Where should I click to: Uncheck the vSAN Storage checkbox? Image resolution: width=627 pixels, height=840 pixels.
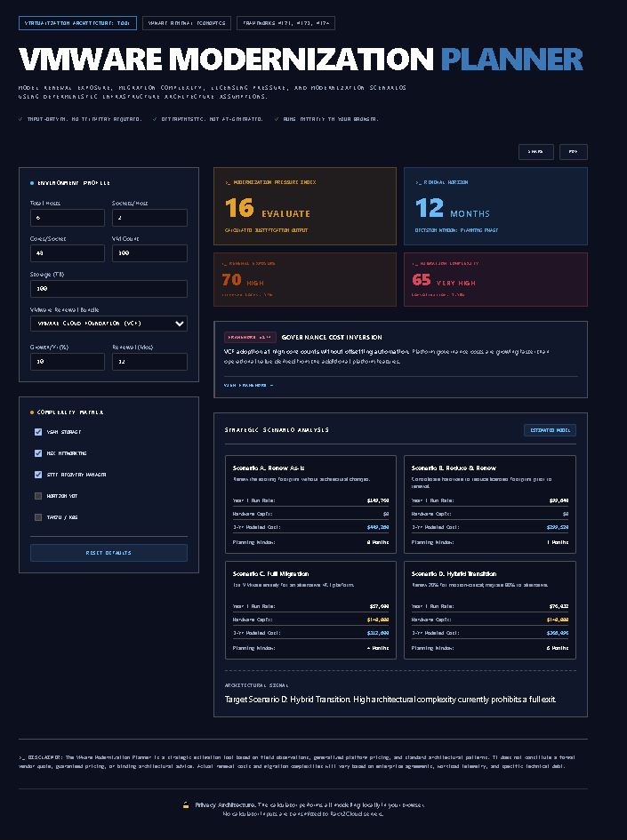(x=38, y=432)
